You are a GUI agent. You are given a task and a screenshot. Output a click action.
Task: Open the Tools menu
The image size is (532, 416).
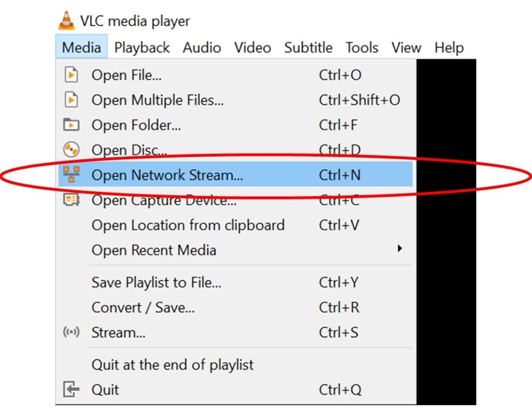(x=362, y=47)
